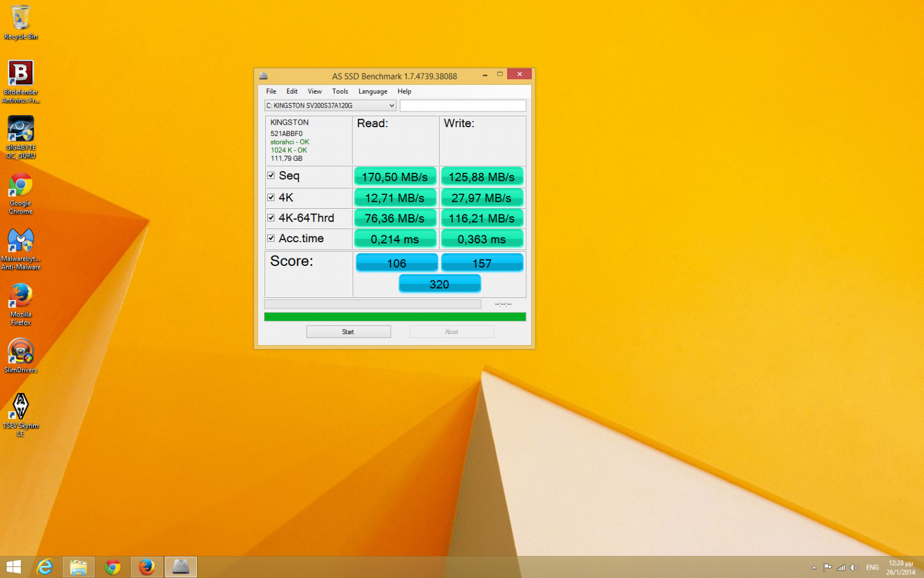Select TSEV Skyrim LE desktop icon
924x578 pixels.
coord(21,415)
